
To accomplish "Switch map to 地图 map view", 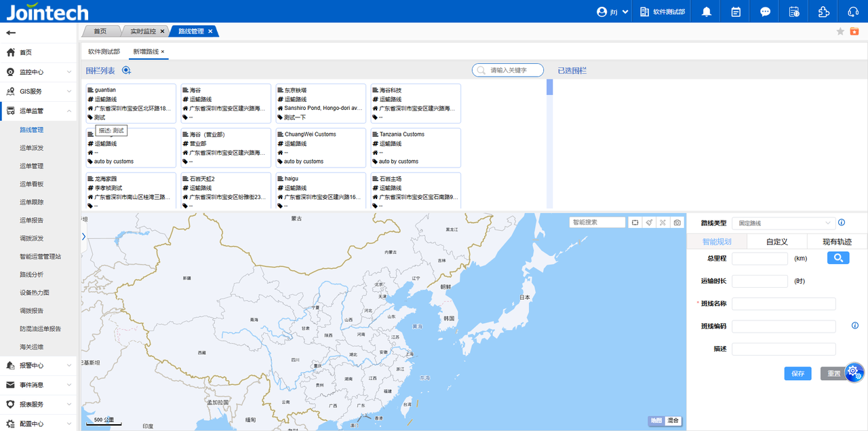I will click(x=656, y=421).
